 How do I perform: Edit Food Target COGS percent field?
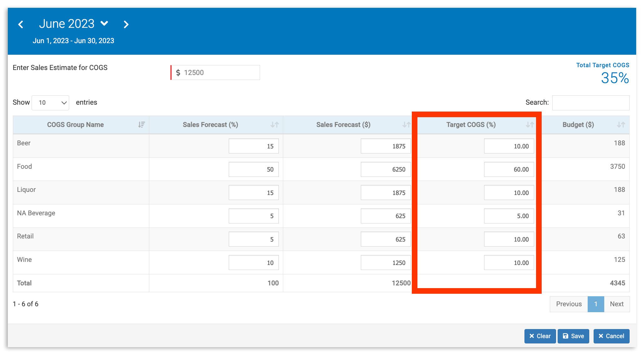[509, 169]
